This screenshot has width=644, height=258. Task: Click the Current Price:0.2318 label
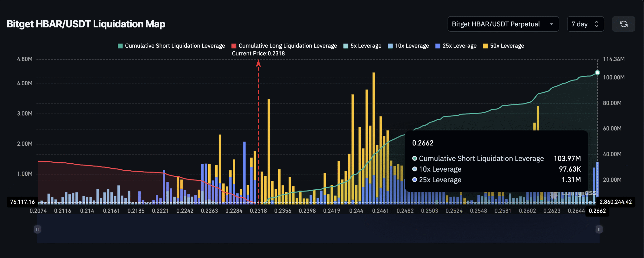click(258, 53)
